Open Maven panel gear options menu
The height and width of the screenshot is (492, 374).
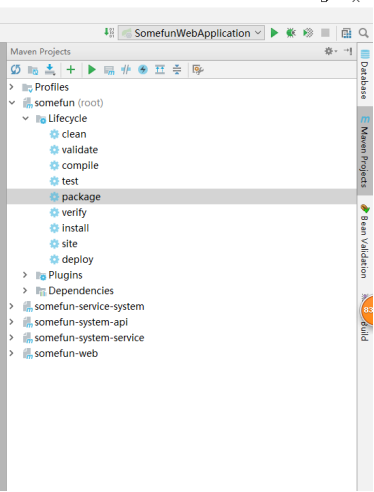point(330,51)
